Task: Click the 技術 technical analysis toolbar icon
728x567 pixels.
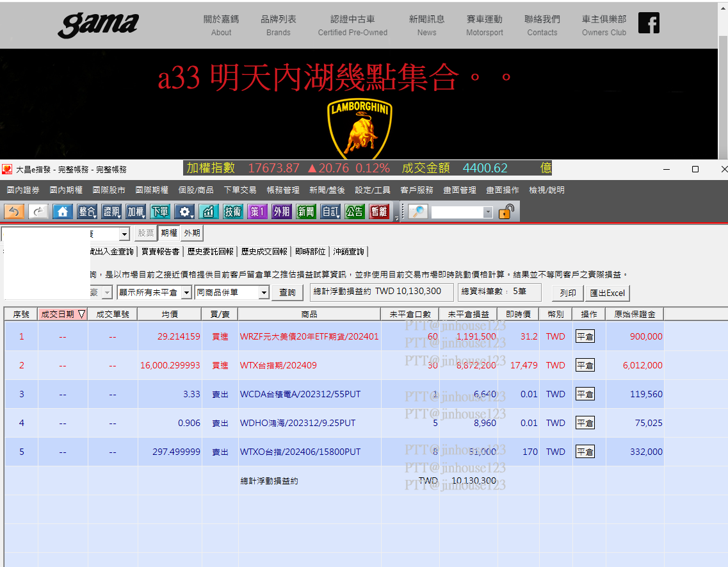Action: (x=233, y=212)
